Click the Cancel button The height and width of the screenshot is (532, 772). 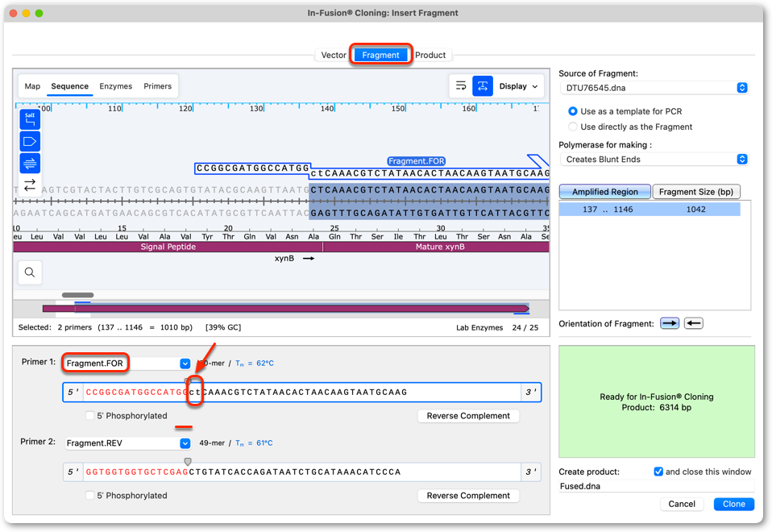point(682,504)
